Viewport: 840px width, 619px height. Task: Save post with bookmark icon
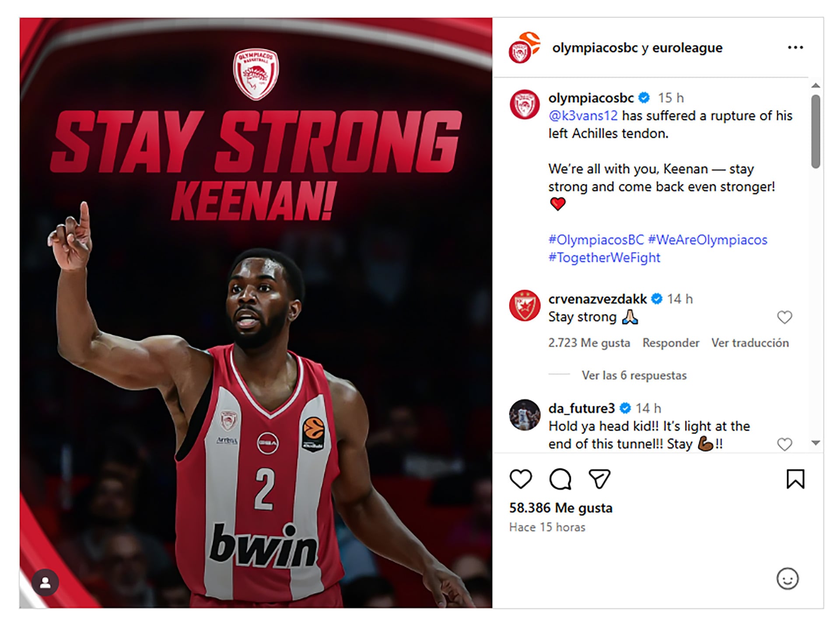pos(795,479)
